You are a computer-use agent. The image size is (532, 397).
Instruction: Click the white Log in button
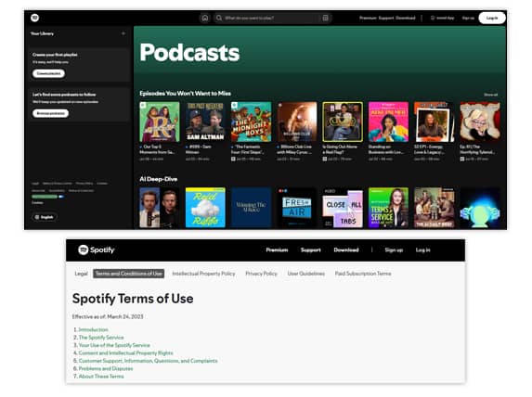click(492, 18)
